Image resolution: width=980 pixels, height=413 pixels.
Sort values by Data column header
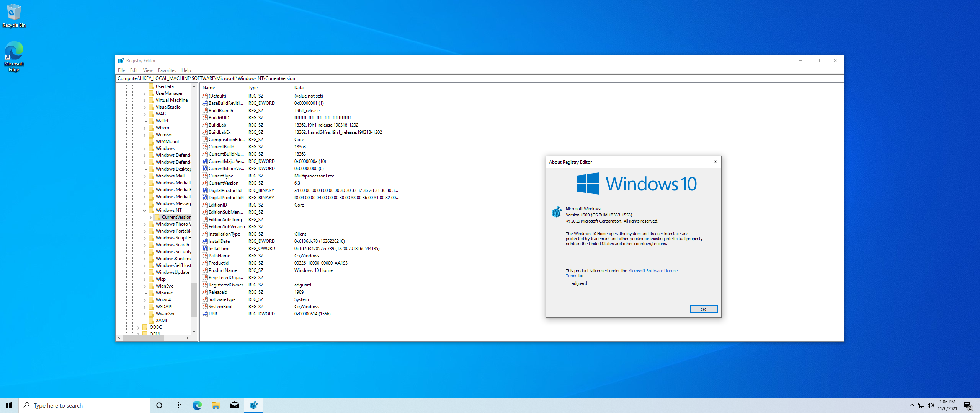click(347, 88)
